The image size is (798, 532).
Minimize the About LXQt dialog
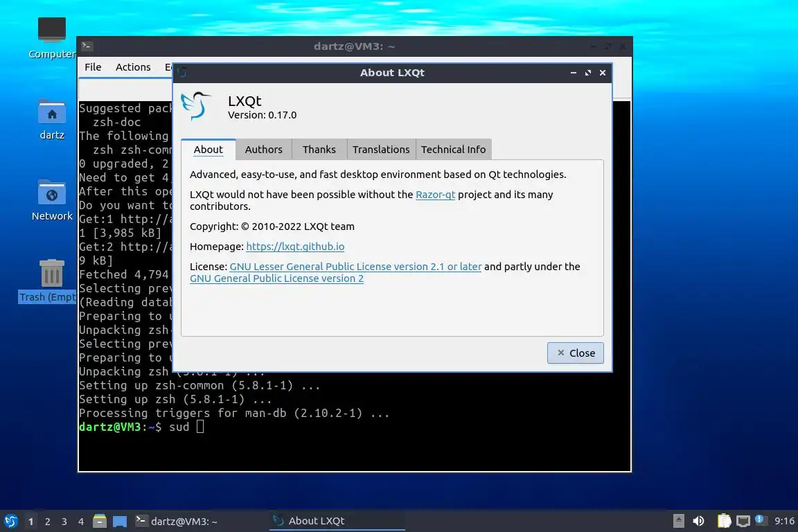point(574,73)
